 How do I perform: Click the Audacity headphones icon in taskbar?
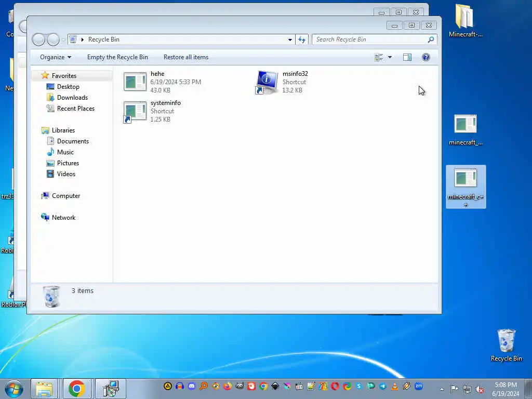pyautogui.click(x=179, y=386)
